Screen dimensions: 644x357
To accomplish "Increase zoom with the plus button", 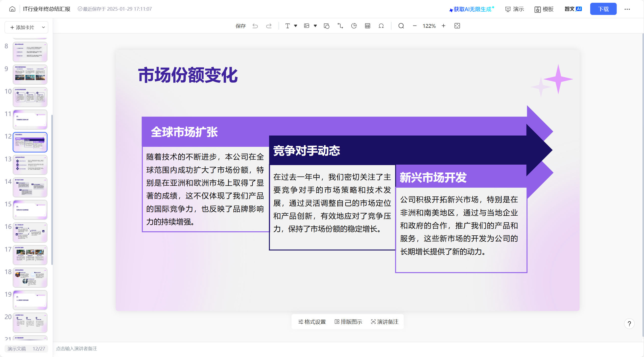I will coord(443,26).
